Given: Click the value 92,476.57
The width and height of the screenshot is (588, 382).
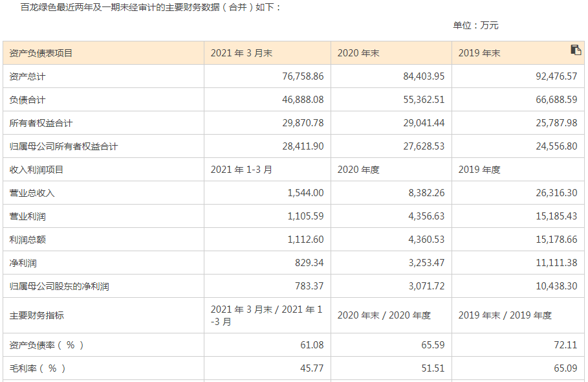Looking at the screenshot, I should pos(556,76).
